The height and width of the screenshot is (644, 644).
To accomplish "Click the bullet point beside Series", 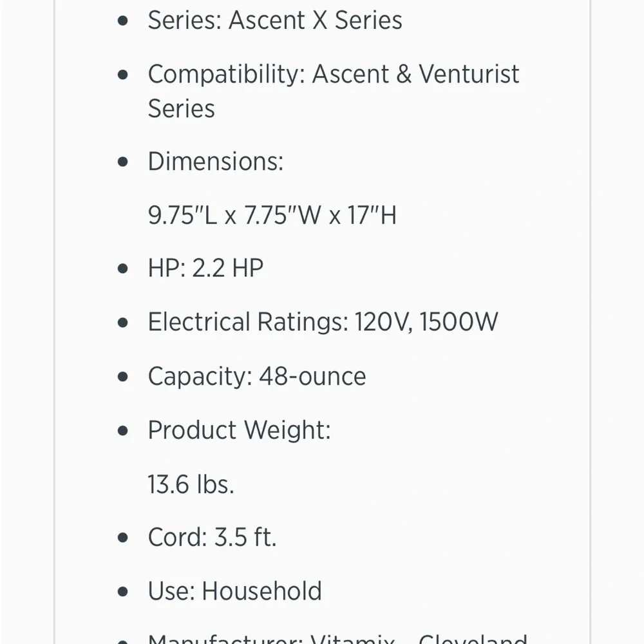I will coord(124,21).
